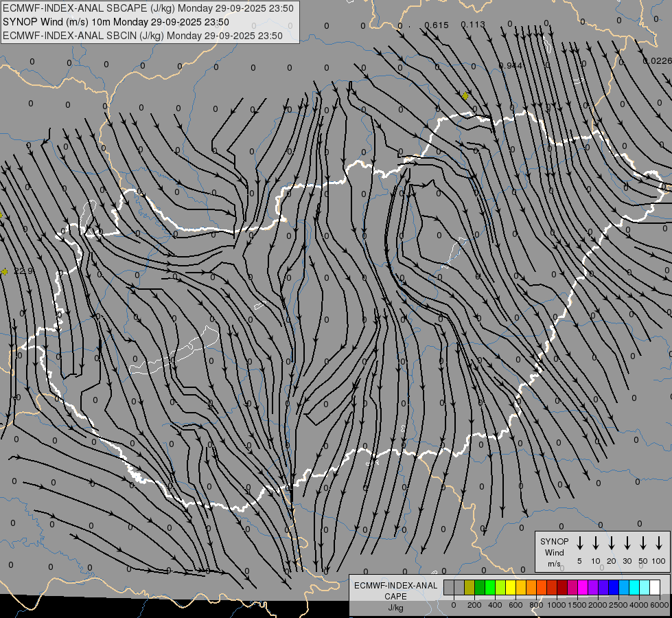This screenshot has height=618, width=672.
Task: Click the SBCAPE title line in the header
Action: 148,8
